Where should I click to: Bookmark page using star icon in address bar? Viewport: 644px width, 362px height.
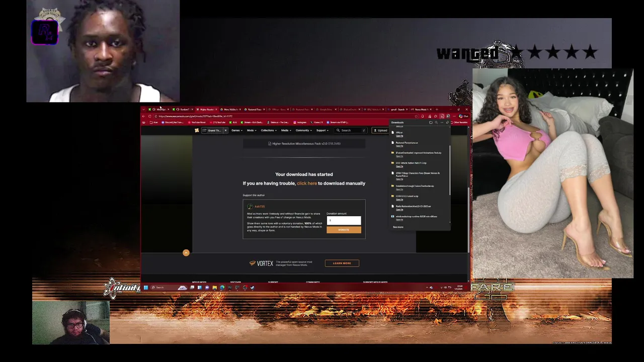[417, 116]
